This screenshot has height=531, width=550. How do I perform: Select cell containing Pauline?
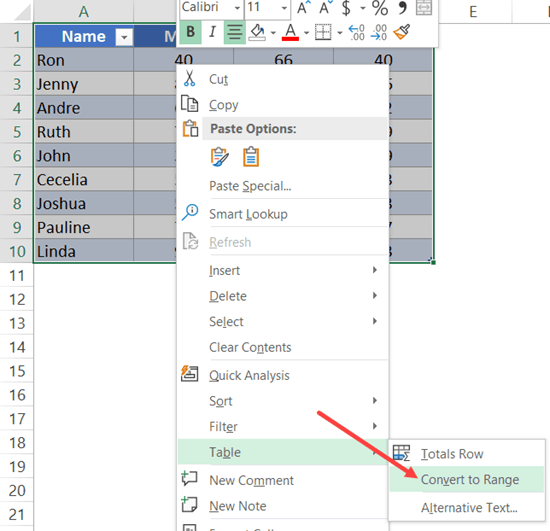[x=84, y=227]
